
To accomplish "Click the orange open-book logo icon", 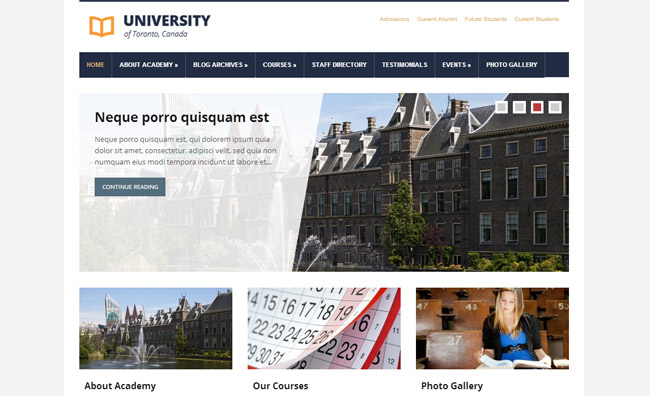I will (102, 27).
